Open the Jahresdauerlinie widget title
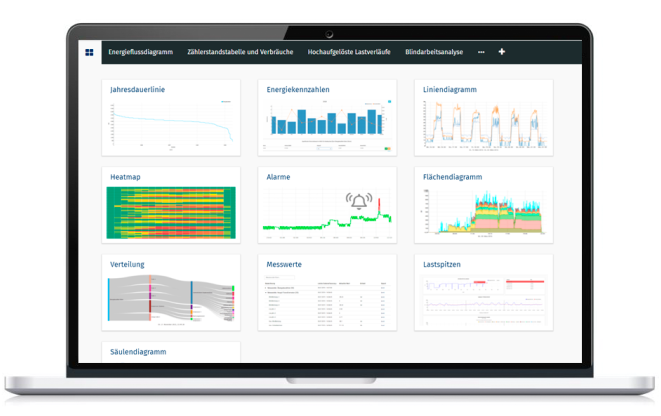The image size is (661, 416). (138, 90)
